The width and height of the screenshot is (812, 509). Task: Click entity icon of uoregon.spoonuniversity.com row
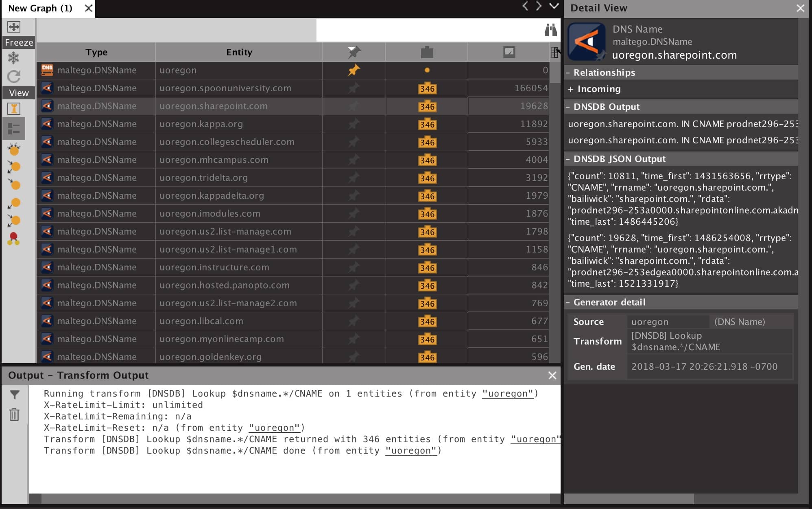coord(47,88)
